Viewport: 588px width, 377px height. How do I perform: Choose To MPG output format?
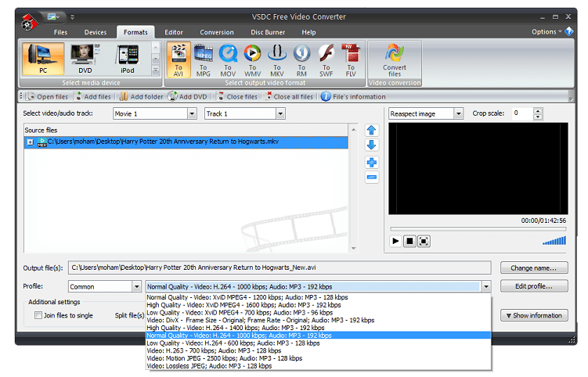[x=204, y=60]
